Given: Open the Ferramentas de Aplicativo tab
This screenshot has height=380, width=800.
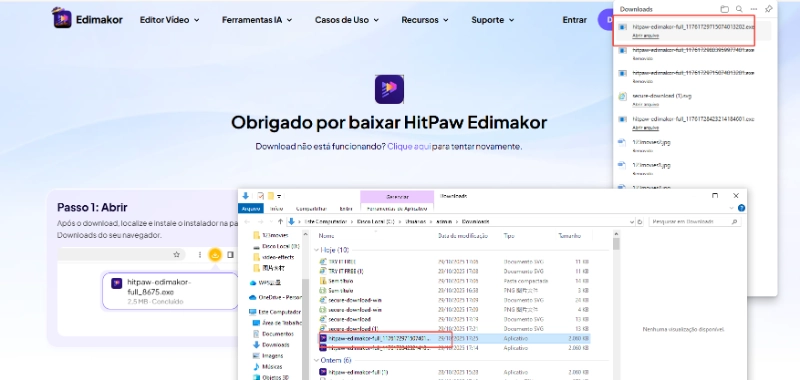Looking at the screenshot, I should pos(397,209).
